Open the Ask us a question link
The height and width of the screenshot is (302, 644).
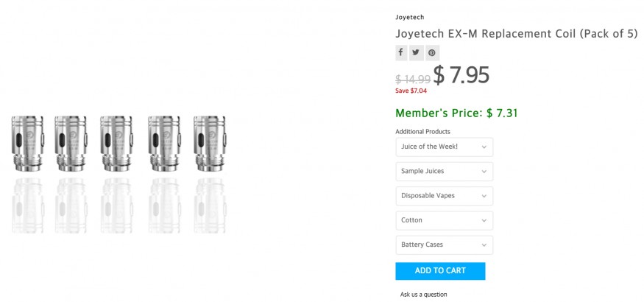[x=423, y=295]
